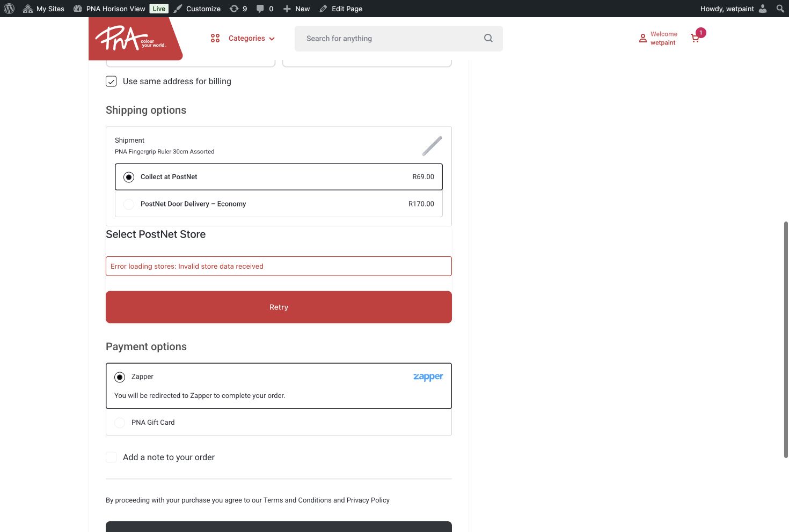This screenshot has width=789, height=532.
Task: Click the WordPress logo icon
Action: [9, 9]
